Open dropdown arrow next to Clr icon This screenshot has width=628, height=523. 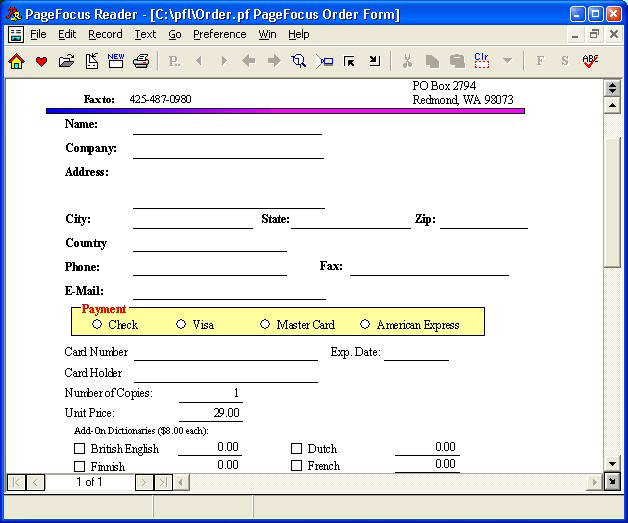coord(507,61)
